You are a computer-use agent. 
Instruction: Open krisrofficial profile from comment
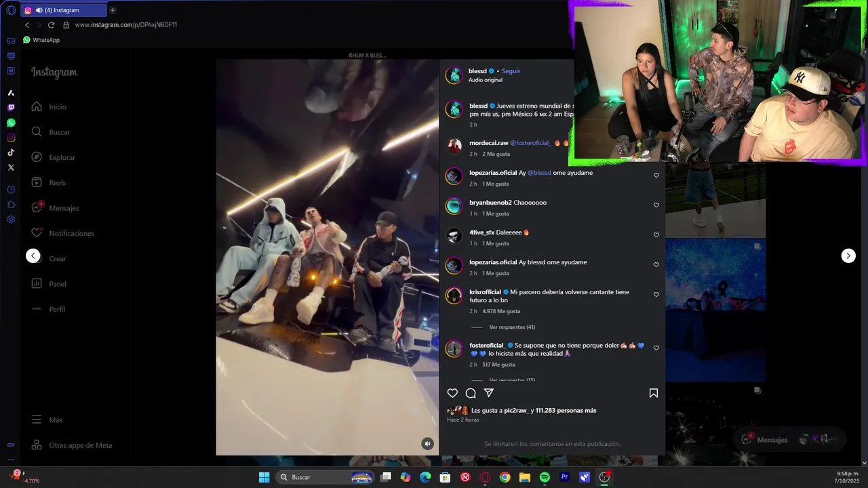[485, 292]
